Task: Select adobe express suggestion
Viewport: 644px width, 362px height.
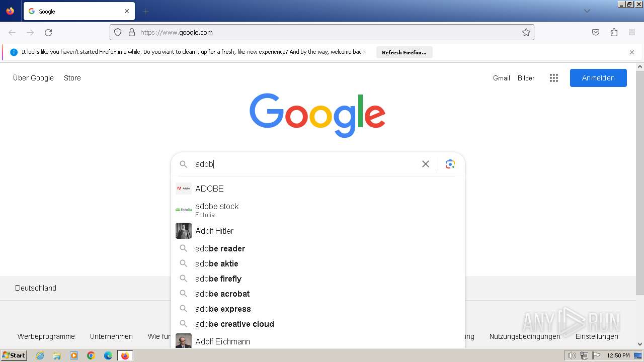Action: click(x=318, y=309)
